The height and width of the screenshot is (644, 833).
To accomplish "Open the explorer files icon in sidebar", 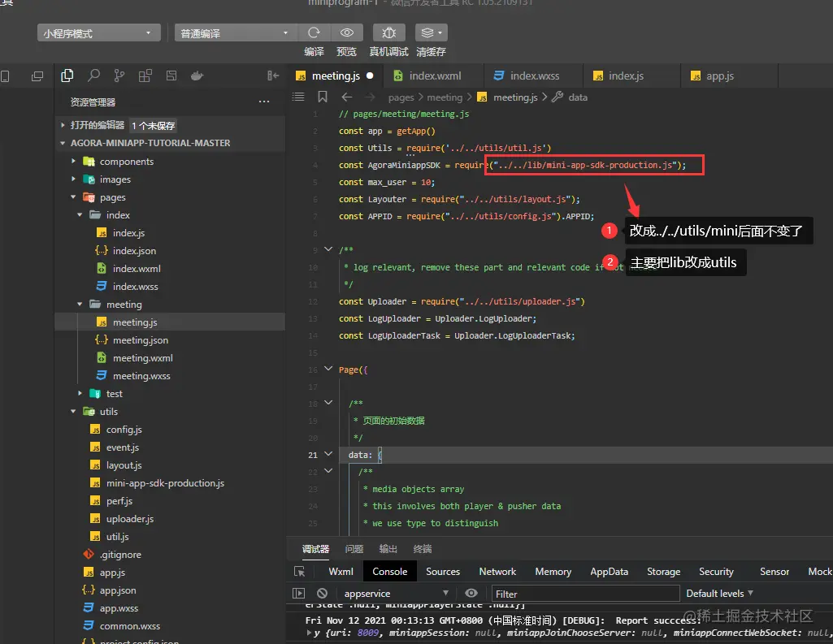I will tap(67, 76).
